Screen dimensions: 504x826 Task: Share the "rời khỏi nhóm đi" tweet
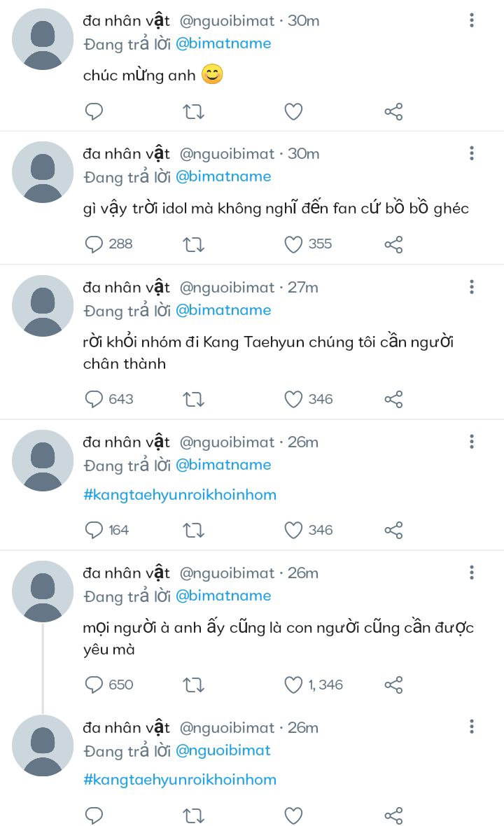pyautogui.click(x=393, y=399)
